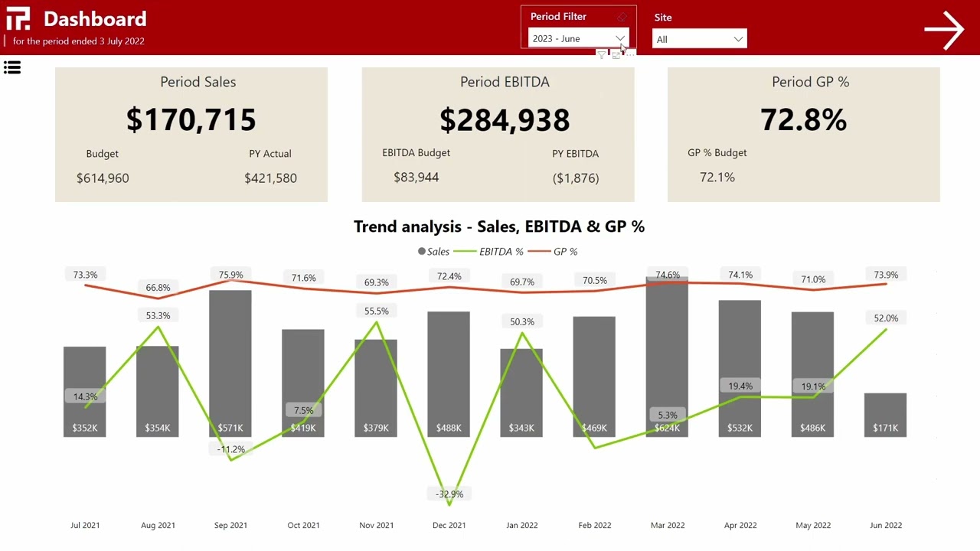Screen dimensions: 980x551
Task: Select the Apr 2022 sales bar $532K
Action: 740,368
